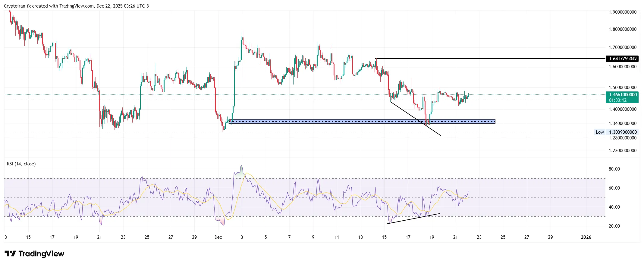Viewport: 644px width, 265px height.
Task: Click the RSI peak above 80 near Dec 3
Action: [x=241, y=166]
